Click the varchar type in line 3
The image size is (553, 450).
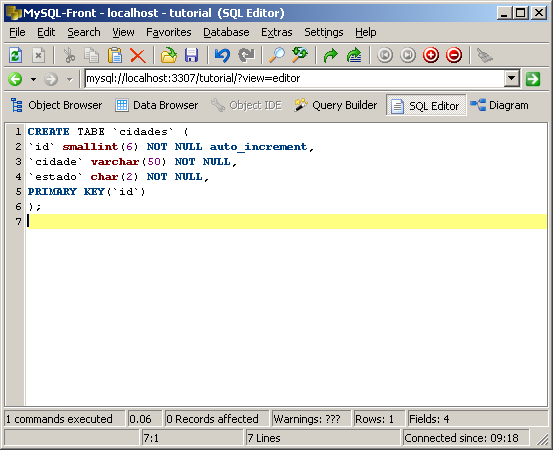point(115,162)
